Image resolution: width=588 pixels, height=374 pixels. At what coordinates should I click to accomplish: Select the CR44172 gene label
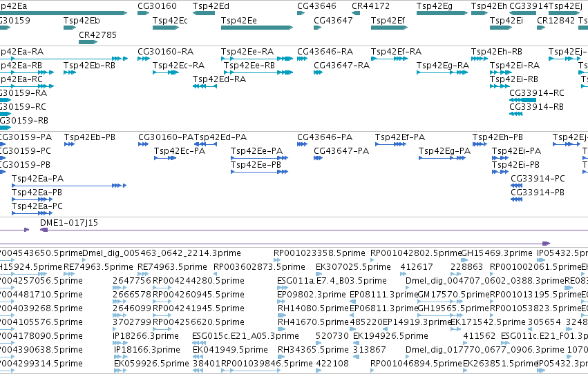370,6
